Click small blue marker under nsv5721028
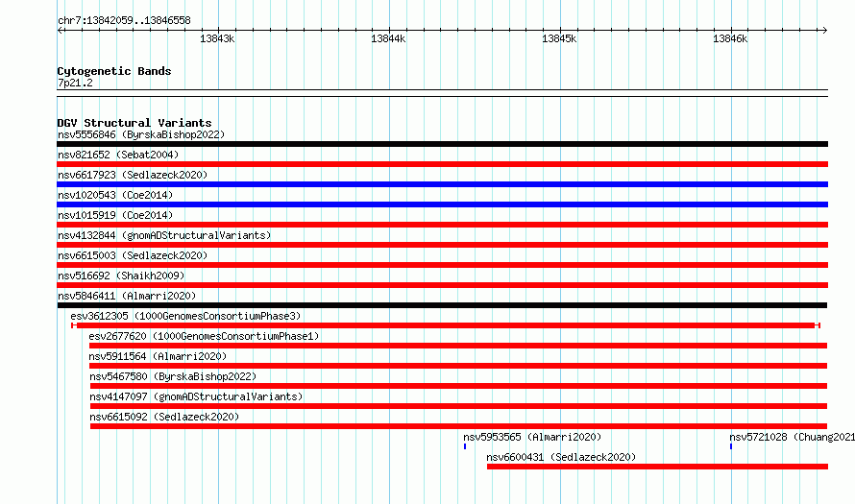The height and width of the screenshot is (504, 855). click(x=731, y=446)
